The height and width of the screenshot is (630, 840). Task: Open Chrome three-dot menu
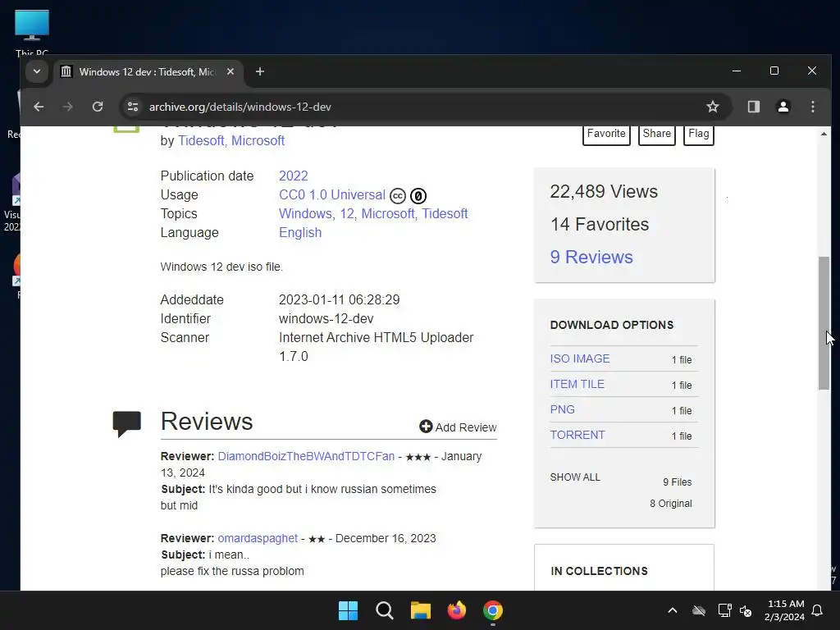pyautogui.click(x=813, y=107)
